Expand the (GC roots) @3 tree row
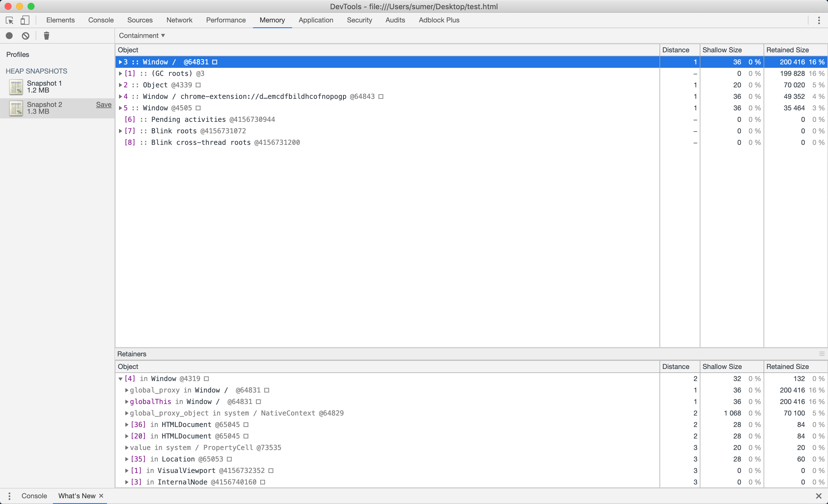The width and height of the screenshot is (828, 504). pyautogui.click(x=120, y=74)
